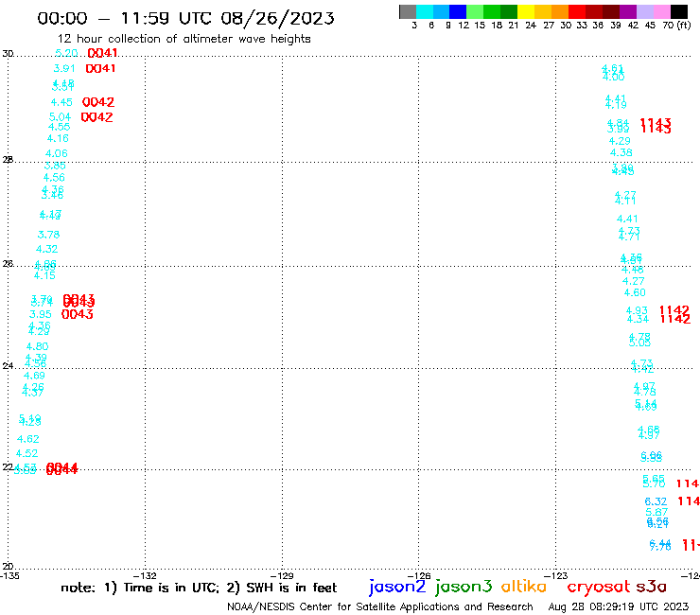Viewport: 700px width, 615px height.
Task: Pick the yellow swatch in the color bar
Action: (526, 11)
